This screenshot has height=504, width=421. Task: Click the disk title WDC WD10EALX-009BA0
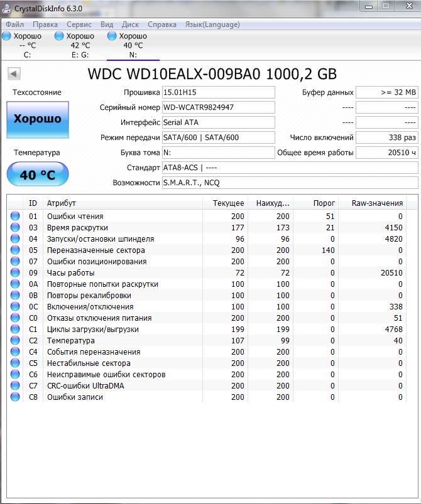click(212, 74)
